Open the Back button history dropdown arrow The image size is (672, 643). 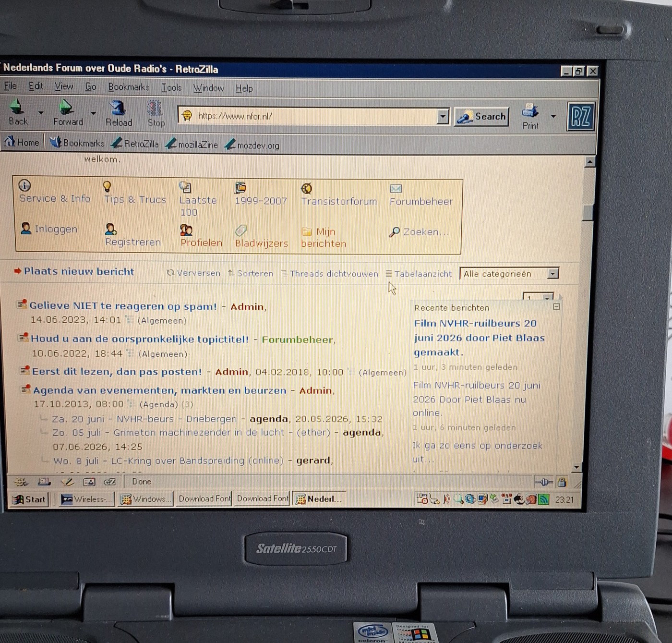coord(41,113)
